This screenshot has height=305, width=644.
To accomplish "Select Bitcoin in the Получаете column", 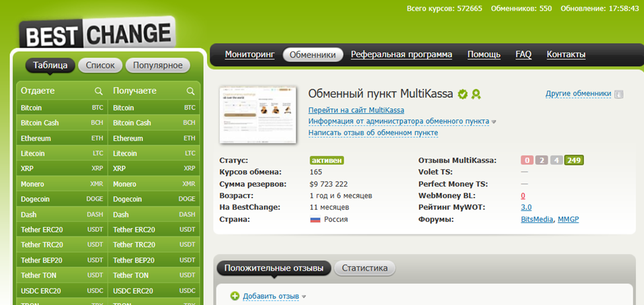I will coord(154,108).
